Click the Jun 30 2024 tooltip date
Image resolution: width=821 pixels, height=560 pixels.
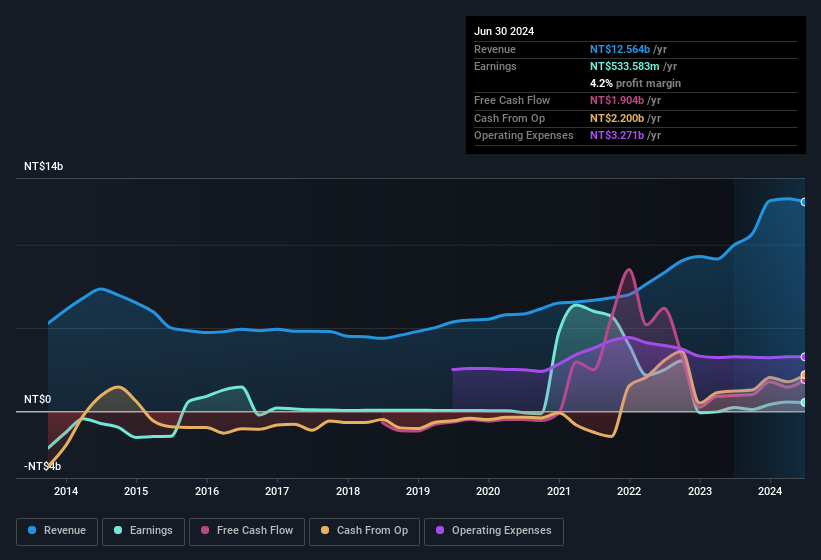[x=504, y=31]
